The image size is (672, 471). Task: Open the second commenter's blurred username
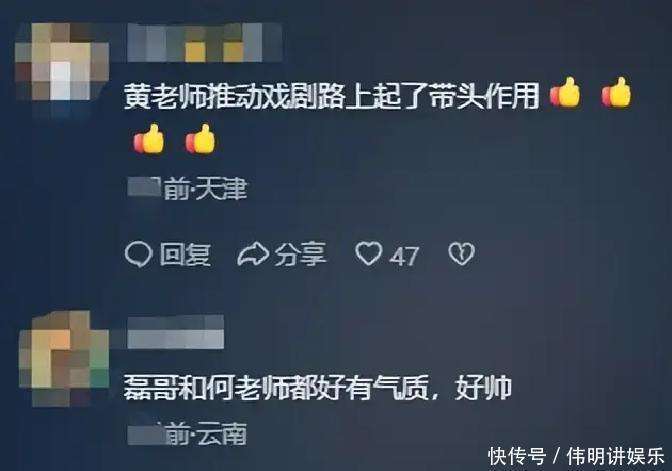(x=175, y=332)
